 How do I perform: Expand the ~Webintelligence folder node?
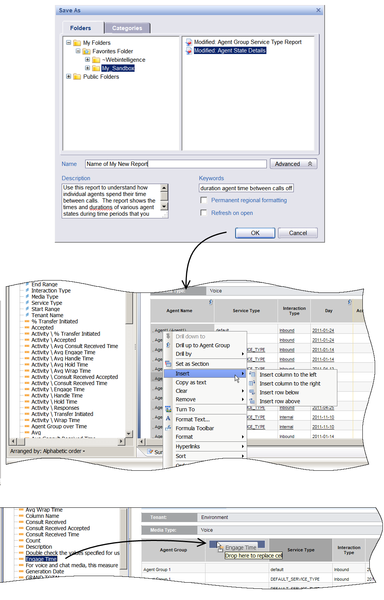click(x=87, y=60)
